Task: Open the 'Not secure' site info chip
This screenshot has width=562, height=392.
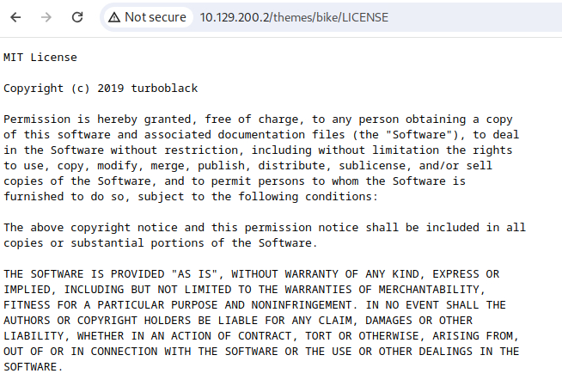Action: coord(148,17)
